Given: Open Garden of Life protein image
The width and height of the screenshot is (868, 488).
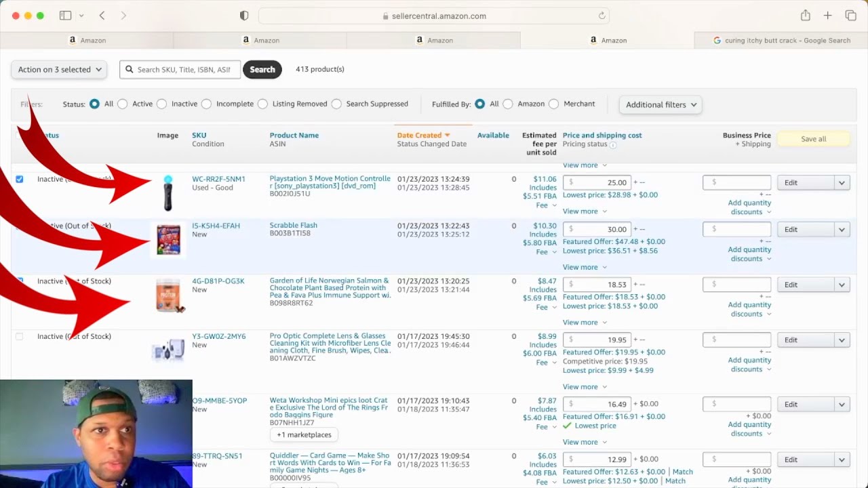Looking at the screenshot, I should (x=168, y=295).
